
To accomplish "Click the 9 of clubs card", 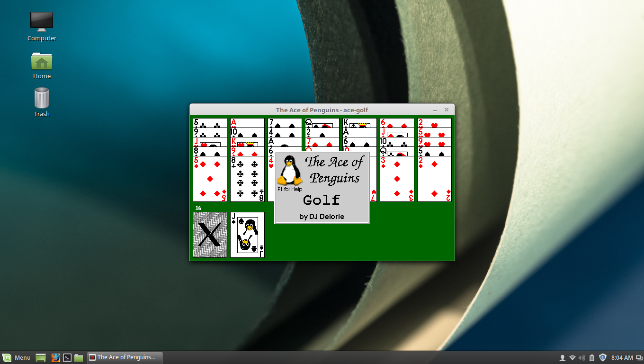I will 210,132.
